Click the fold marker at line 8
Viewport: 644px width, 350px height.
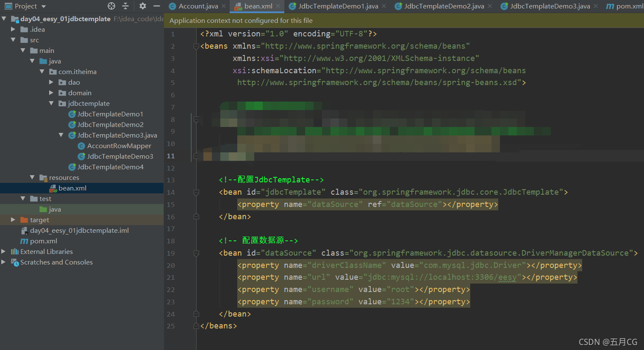[x=196, y=119]
